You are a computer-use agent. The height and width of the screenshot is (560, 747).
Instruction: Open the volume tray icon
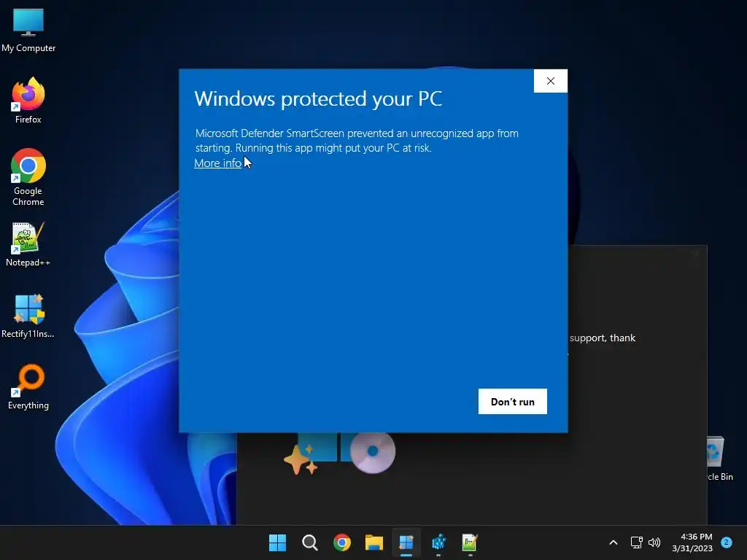(x=654, y=542)
